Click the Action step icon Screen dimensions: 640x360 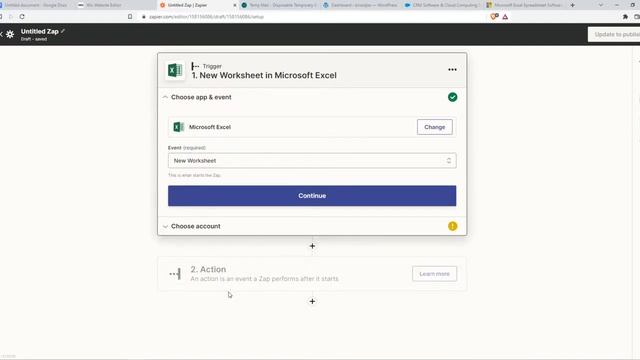tap(175, 274)
